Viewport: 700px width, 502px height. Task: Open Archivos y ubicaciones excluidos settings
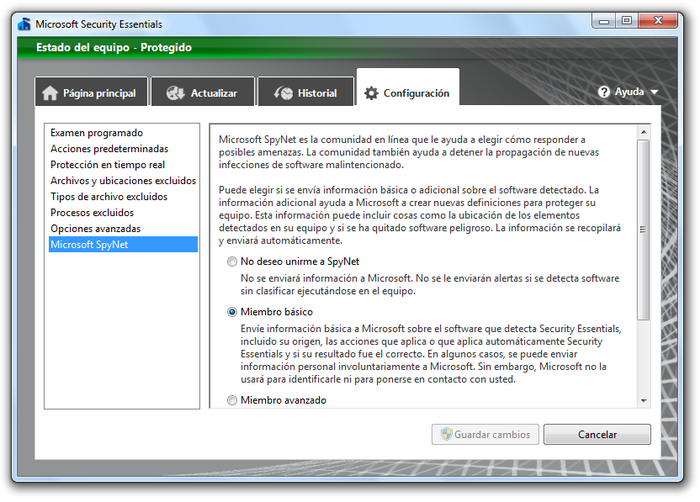pyautogui.click(x=123, y=180)
